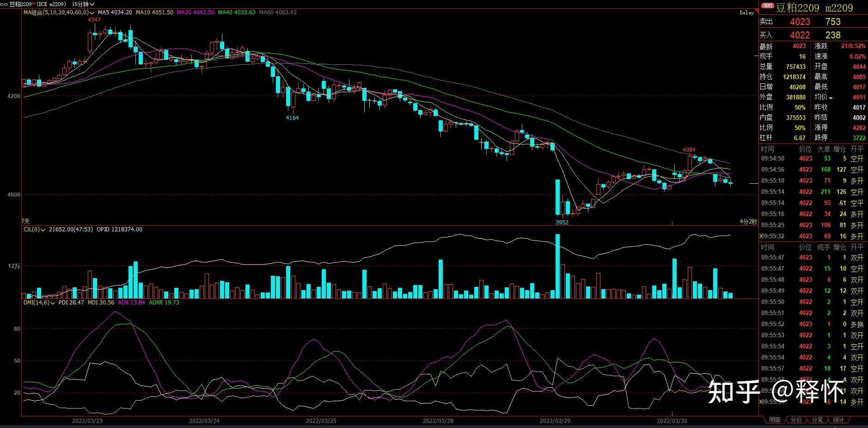Viewport: 868px width, 428px height.
Task: Click the 7天 range label
Action: [26, 222]
